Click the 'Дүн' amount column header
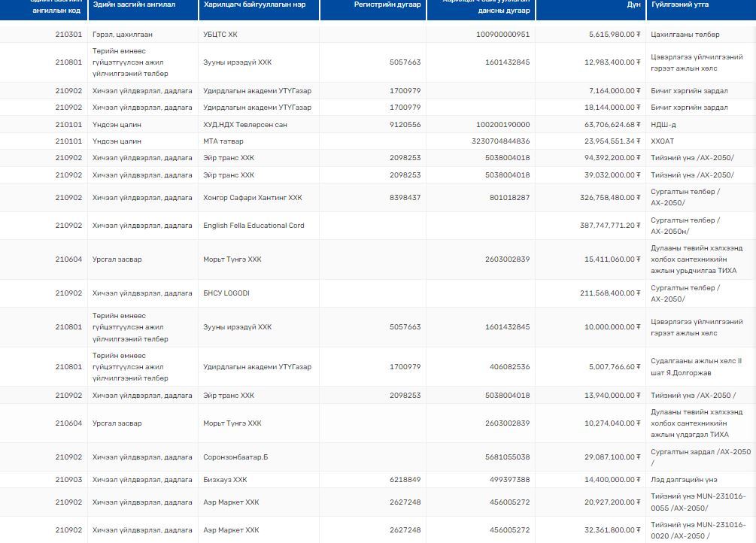The image size is (756, 543). pyautogui.click(x=633, y=5)
